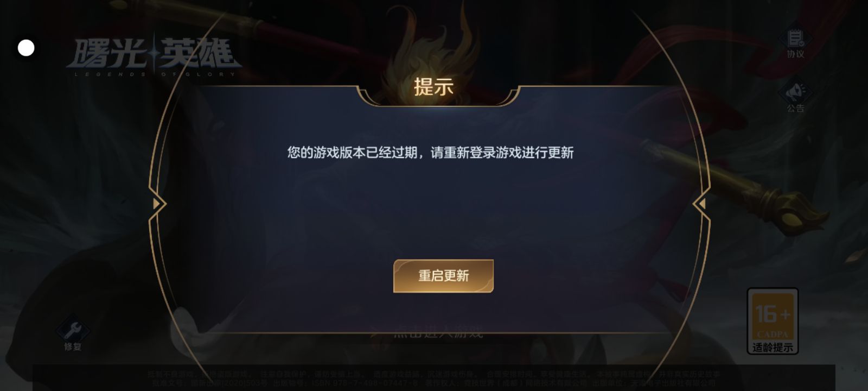Image resolution: width=868 pixels, height=391 pixels.
Task: Open the 16+ CADPA age rating badge
Action: click(x=773, y=321)
